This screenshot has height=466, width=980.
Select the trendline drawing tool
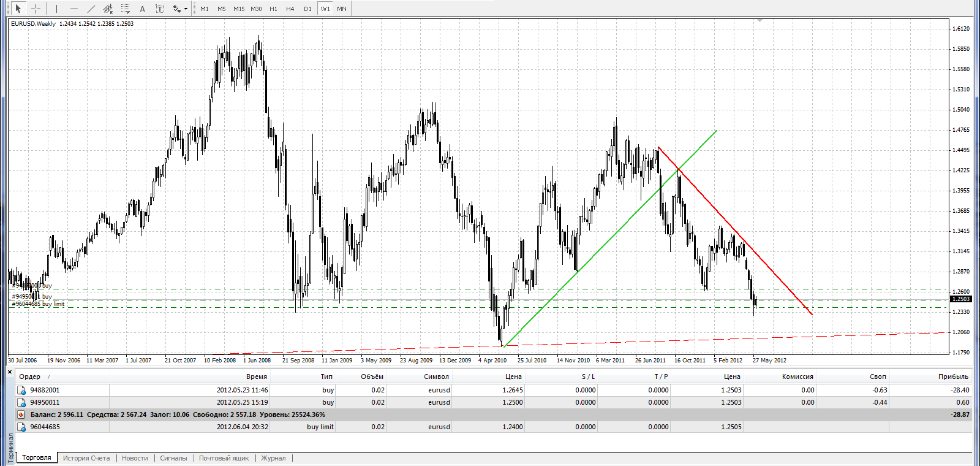pyautogui.click(x=91, y=9)
